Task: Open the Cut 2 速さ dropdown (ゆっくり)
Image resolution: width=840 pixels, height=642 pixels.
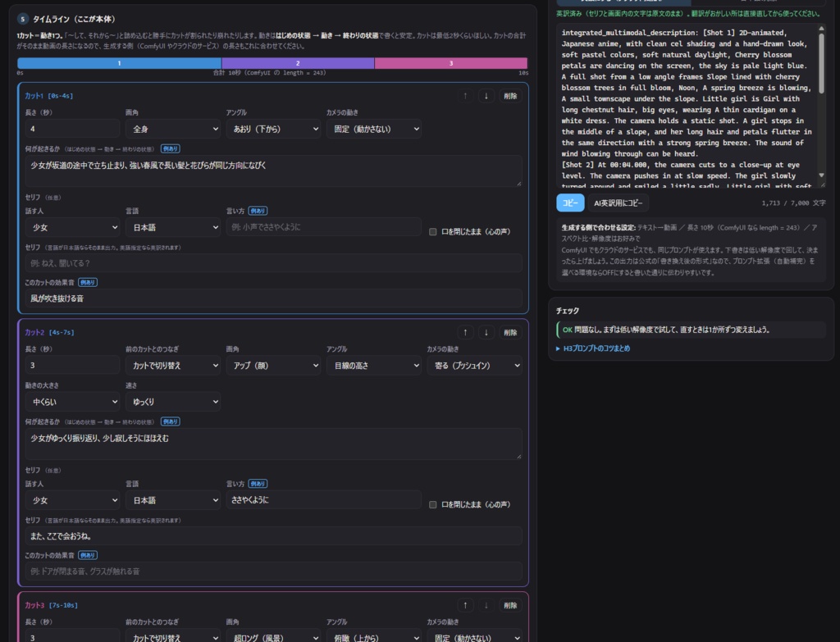Action: 172,402
